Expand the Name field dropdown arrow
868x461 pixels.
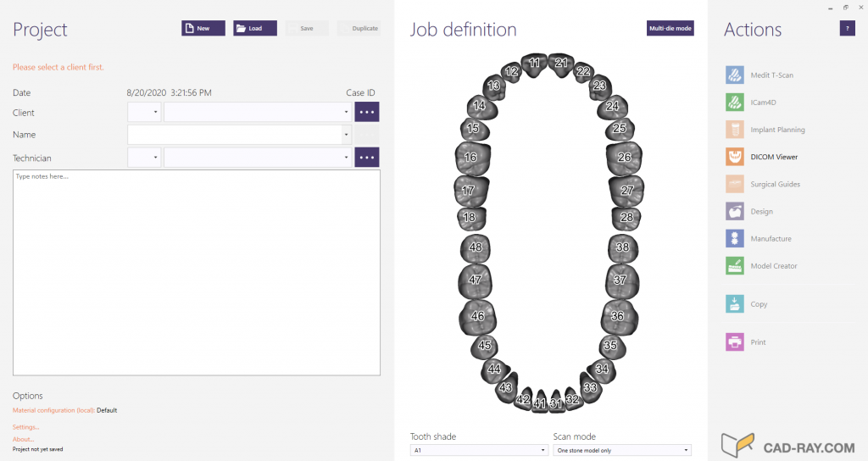point(346,135)
